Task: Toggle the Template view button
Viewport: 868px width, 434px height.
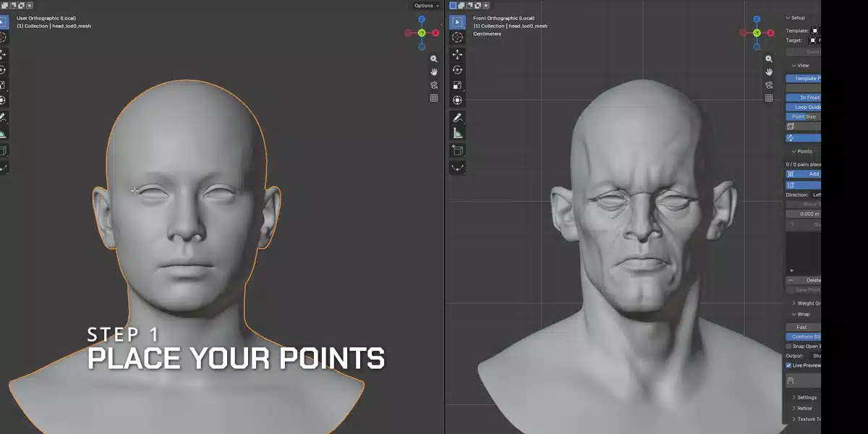Action: point(804,78)
